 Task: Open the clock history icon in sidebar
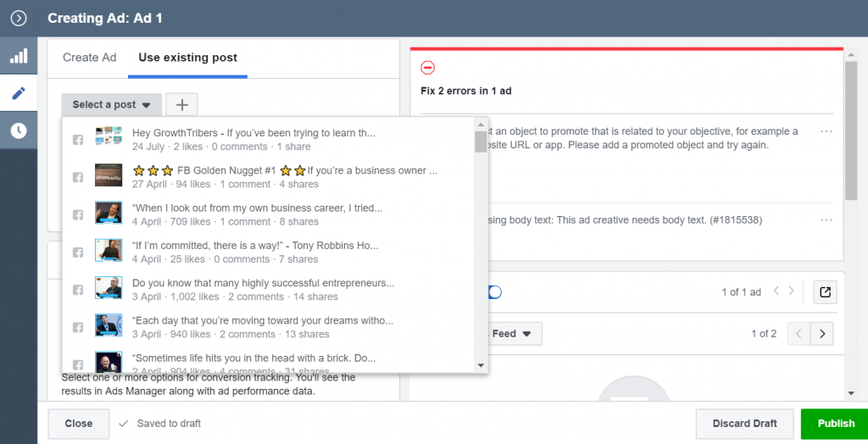click(19, 130)
